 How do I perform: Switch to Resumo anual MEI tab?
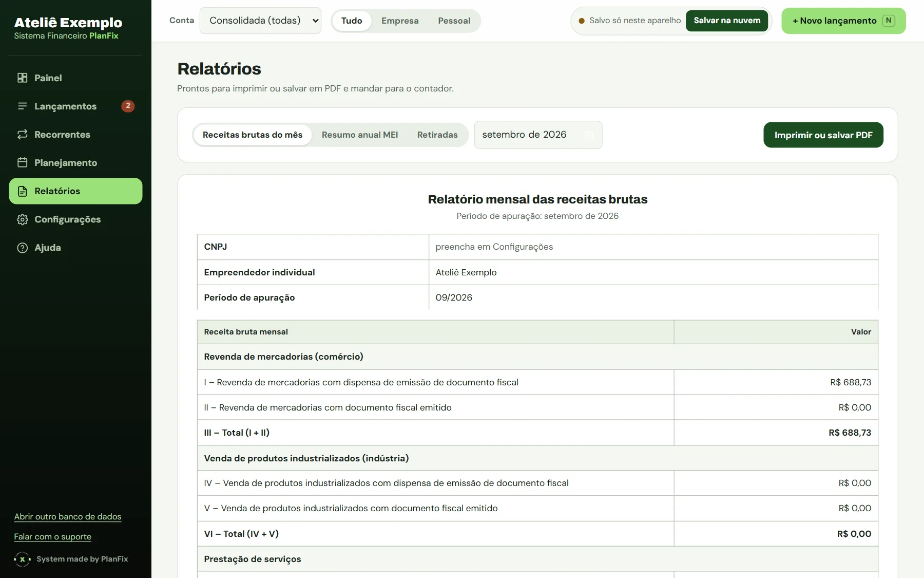point(360,135)
